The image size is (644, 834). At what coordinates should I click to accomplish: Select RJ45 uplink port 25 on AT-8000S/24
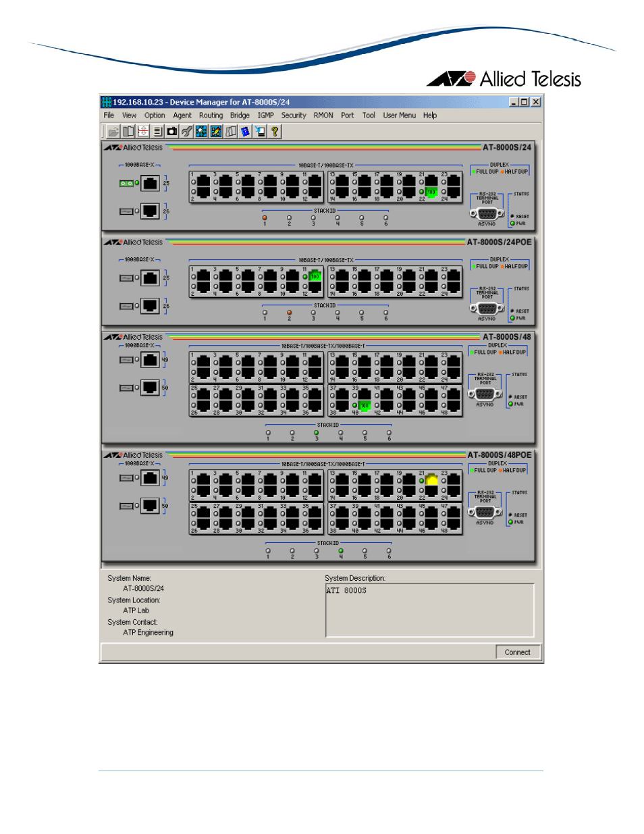[x=151, y=183]
